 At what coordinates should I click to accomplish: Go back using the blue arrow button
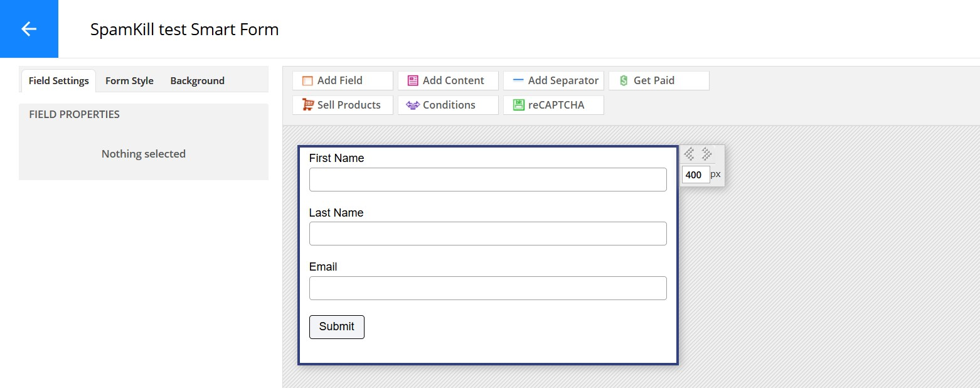coord(29,29)
